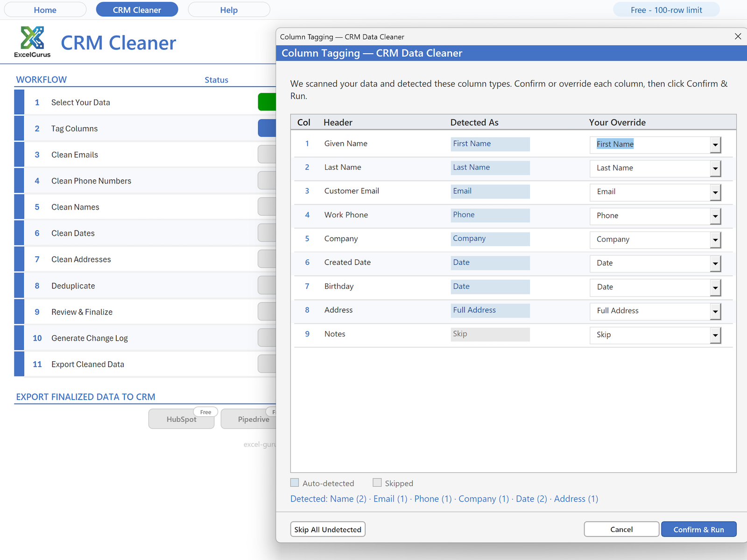This screenshot has width=747, height=560.
Task: Select workflow step Clean Names
Action: pos(145,207)
